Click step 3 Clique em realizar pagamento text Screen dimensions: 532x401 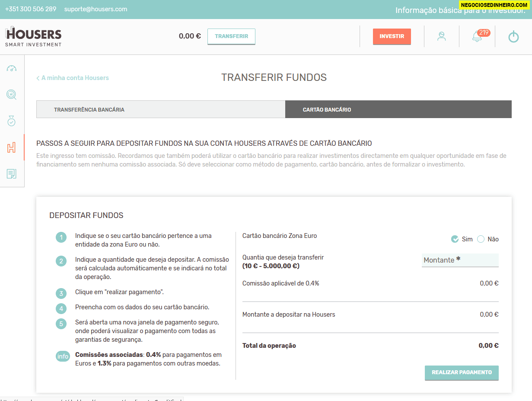(x=119, y=292)
